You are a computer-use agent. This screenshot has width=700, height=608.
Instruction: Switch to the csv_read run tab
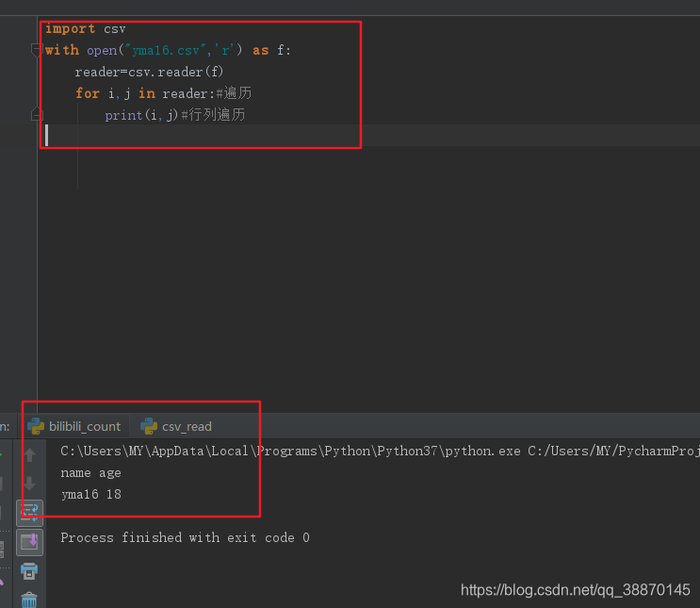(176, 427)
